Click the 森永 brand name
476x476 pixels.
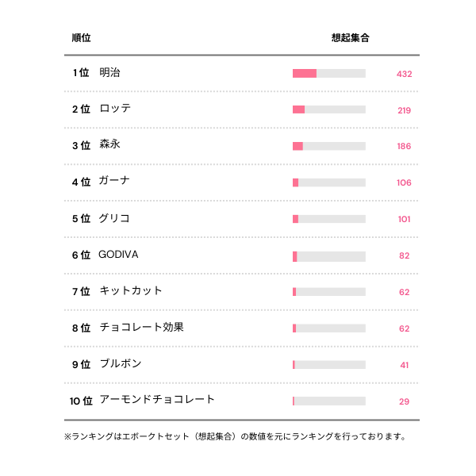tap(109, 145)
